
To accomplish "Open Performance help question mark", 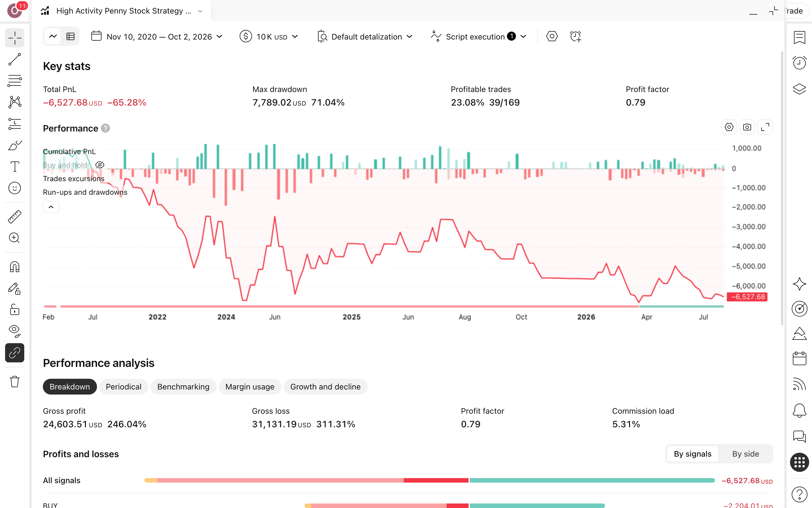I will coord(105,128).
